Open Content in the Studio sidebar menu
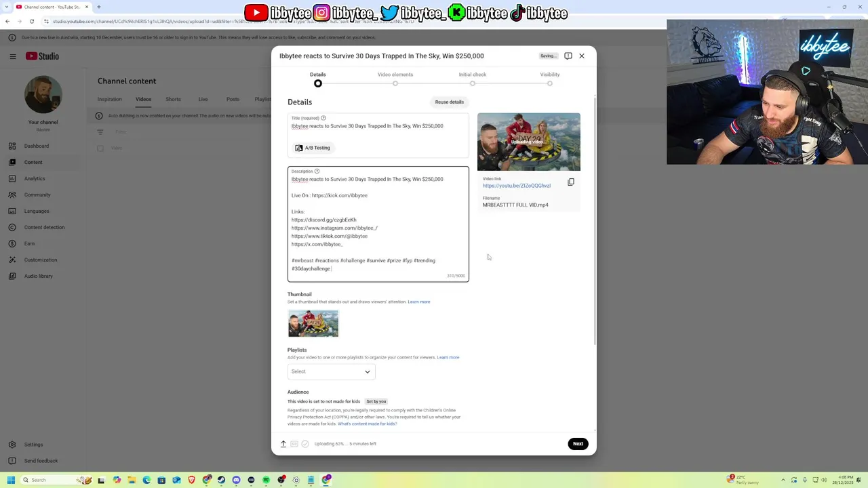Screen dimensions: 868x488 [33, 162]
